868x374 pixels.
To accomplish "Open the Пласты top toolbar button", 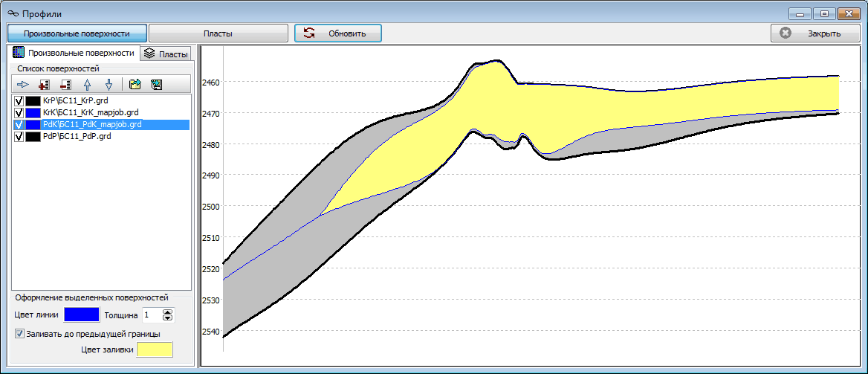I will (218, 33).
